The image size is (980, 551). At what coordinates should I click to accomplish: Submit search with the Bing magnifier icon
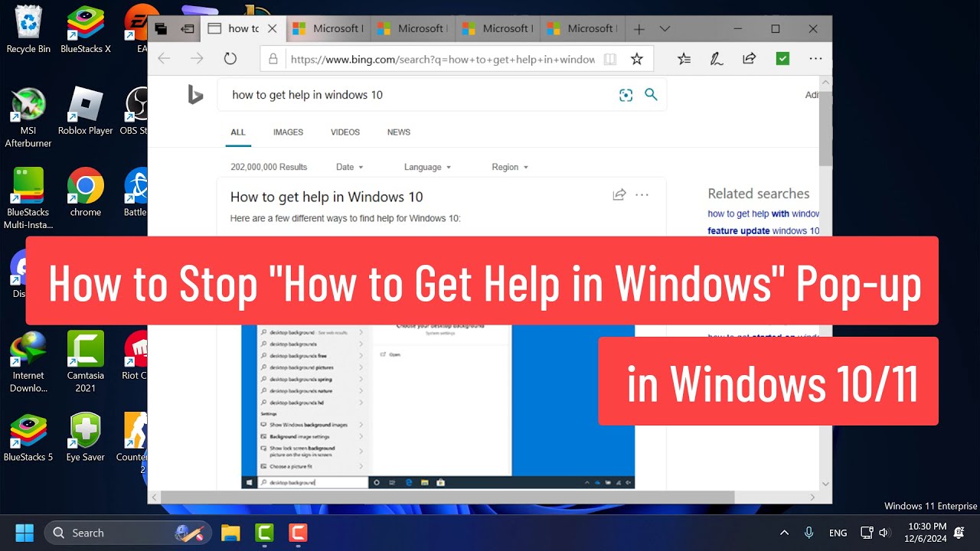tap(651, 95)
